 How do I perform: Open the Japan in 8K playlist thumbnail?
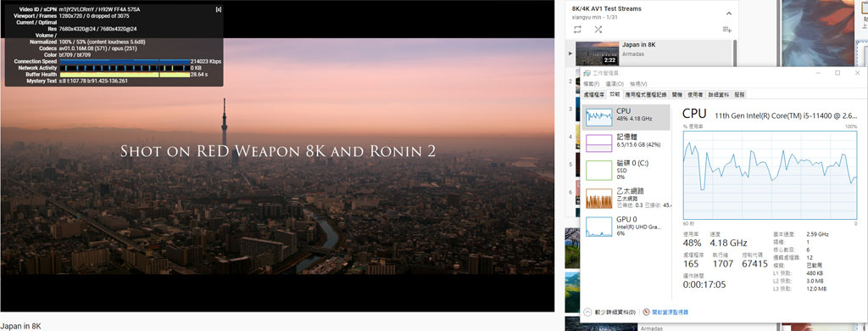597,53
